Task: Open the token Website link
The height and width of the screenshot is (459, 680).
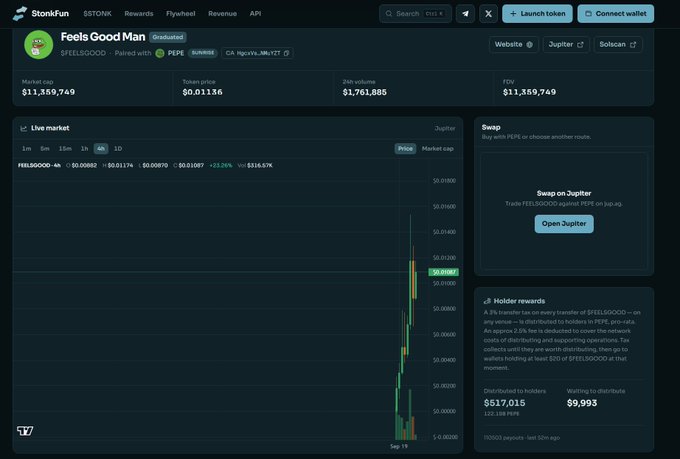Action: click(514, 45)
